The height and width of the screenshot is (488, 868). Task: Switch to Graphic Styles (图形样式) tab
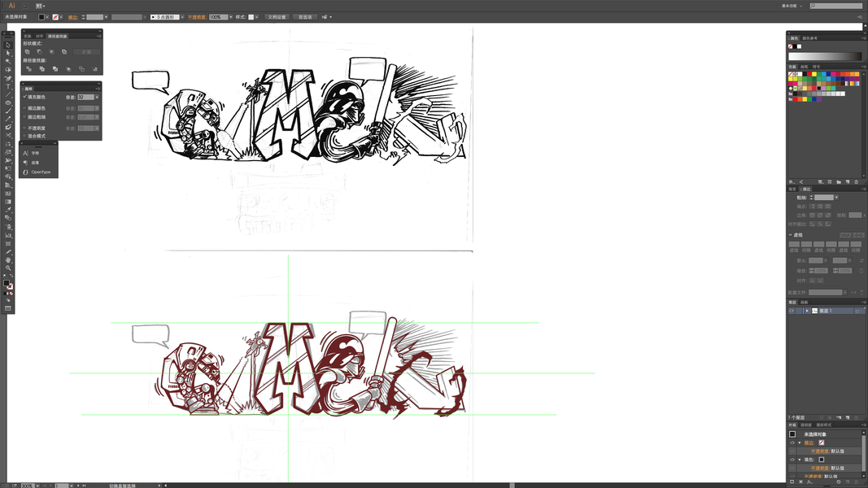tap(824, 425)
